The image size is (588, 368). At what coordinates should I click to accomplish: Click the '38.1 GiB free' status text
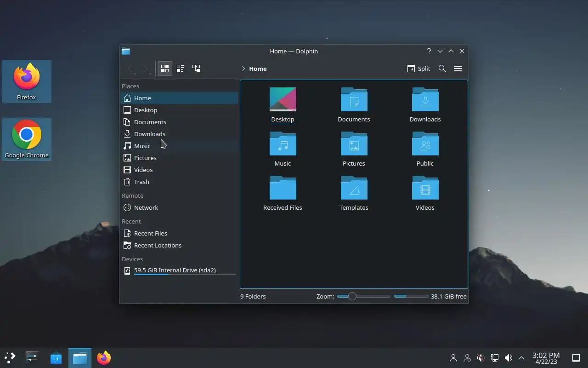(449, 296)
